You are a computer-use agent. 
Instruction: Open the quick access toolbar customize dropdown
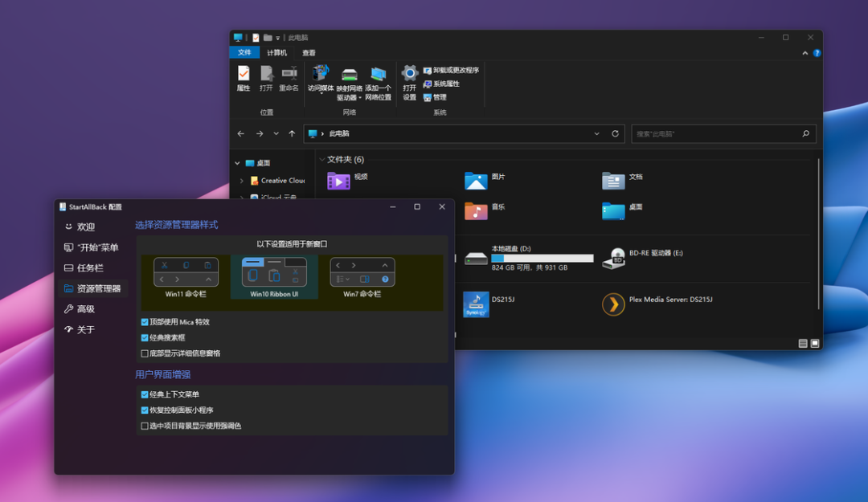(278, 39)
